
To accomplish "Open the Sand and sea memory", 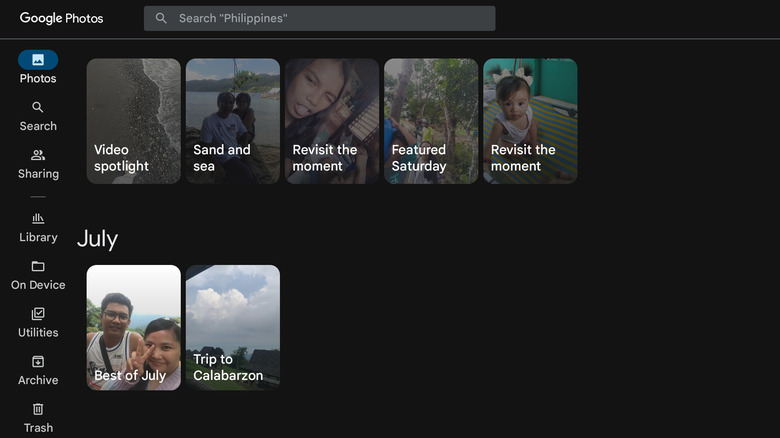I will pos(232,121).
